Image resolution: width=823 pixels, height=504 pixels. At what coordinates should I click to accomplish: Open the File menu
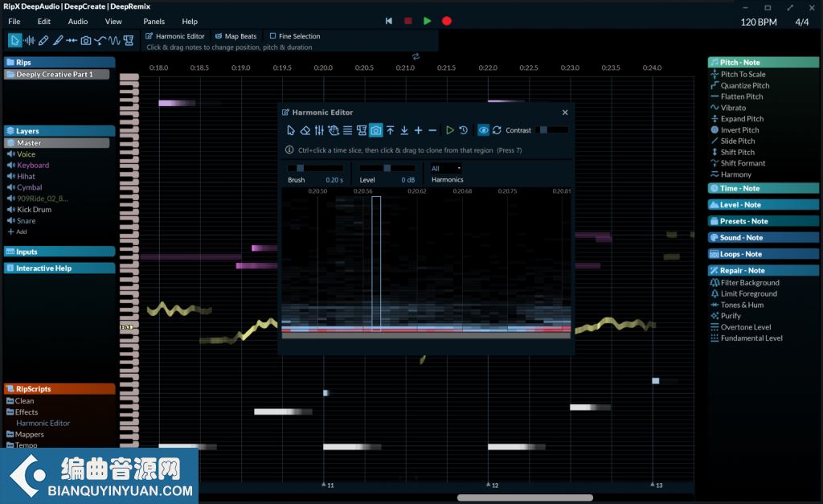point(14,22)
